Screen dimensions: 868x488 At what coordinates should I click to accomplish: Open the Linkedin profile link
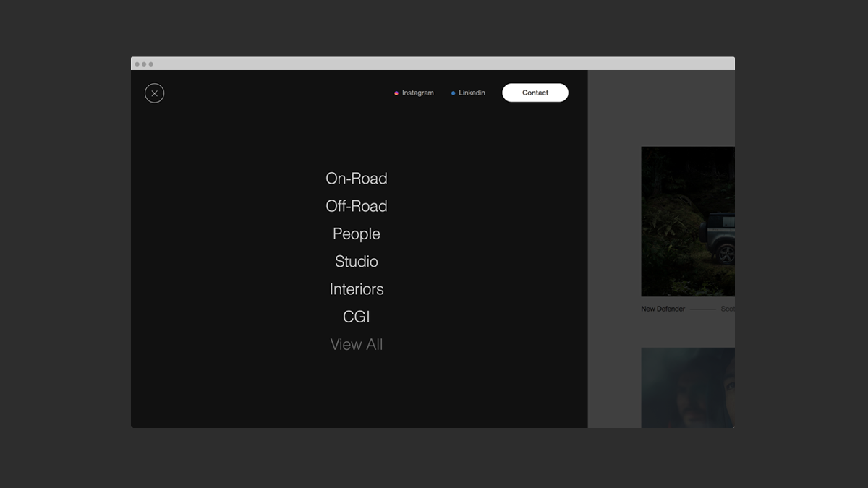pos(472,93)
